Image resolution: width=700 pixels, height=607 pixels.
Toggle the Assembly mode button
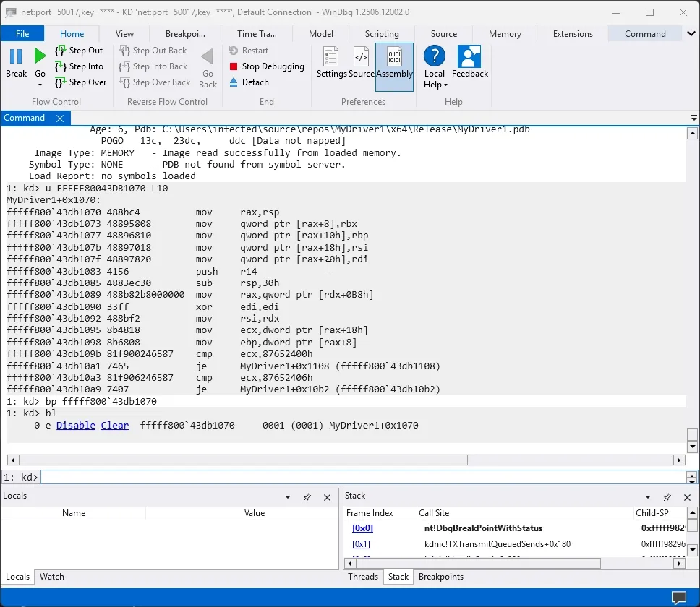(394, 67)
